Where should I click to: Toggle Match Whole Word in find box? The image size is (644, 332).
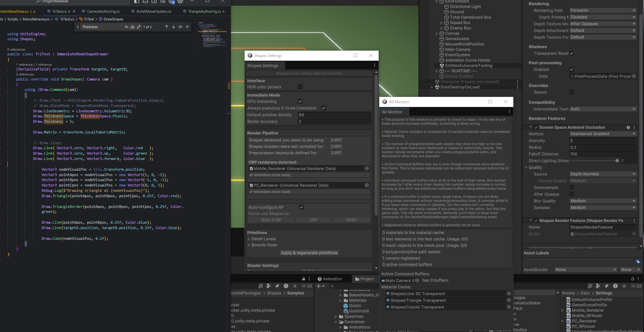(x=132, y=27)
